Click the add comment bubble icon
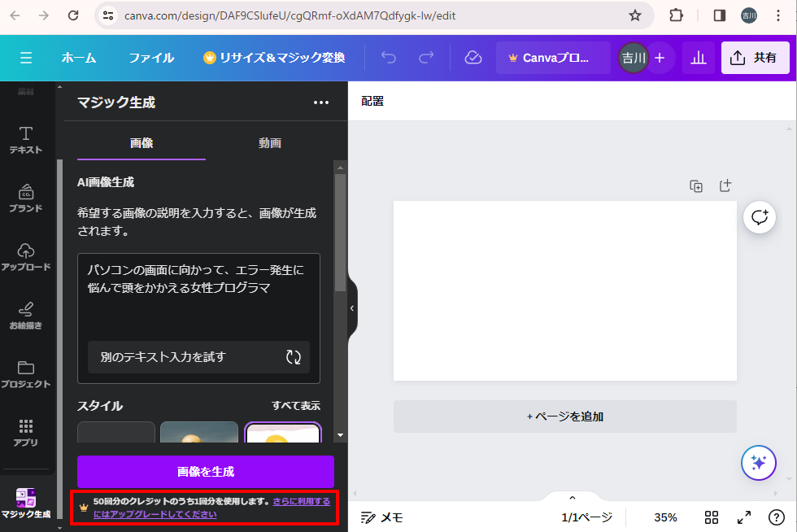 tap(760, 217)
